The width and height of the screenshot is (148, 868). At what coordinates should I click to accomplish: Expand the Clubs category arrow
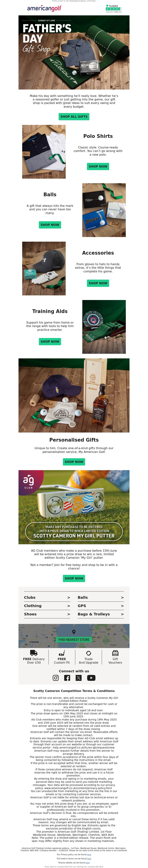point(69,597)
